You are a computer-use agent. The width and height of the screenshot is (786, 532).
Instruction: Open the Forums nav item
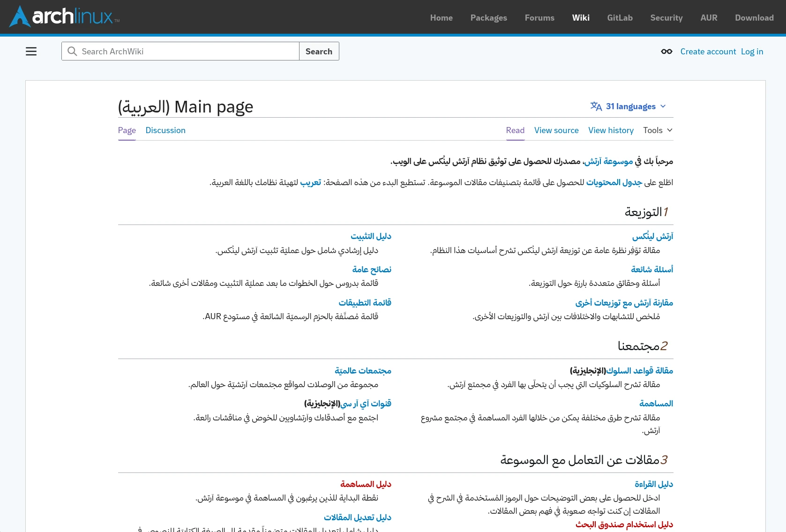pyautogui.click(x=539, y=18)
